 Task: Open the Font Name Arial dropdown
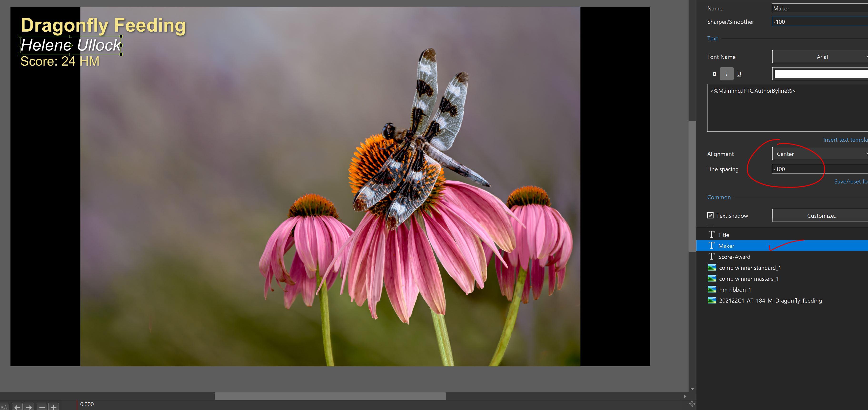tap(822, 57)
